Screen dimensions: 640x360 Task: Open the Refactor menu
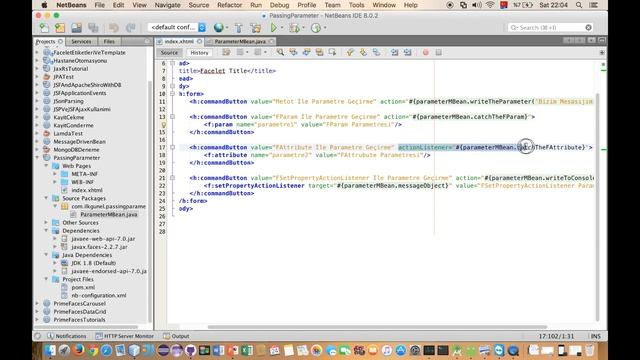click(229, 5)
